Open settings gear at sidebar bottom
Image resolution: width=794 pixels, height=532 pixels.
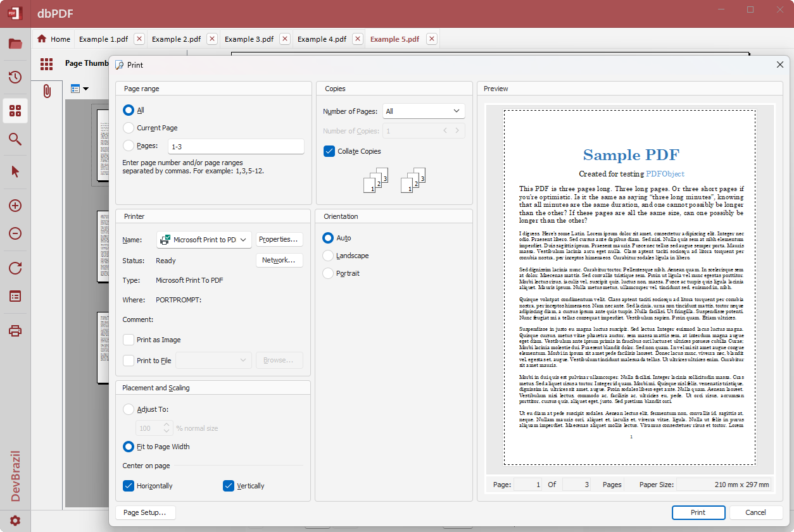pyautogui.click(x=15, y=521)
